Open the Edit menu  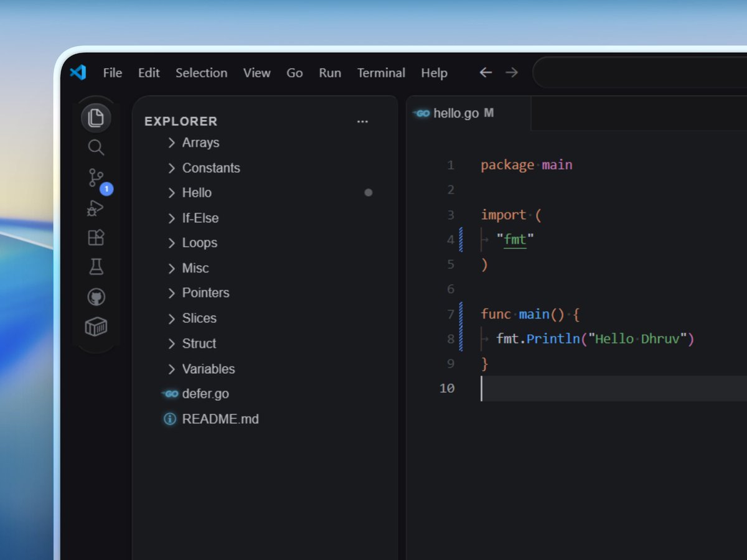[149, 73]
